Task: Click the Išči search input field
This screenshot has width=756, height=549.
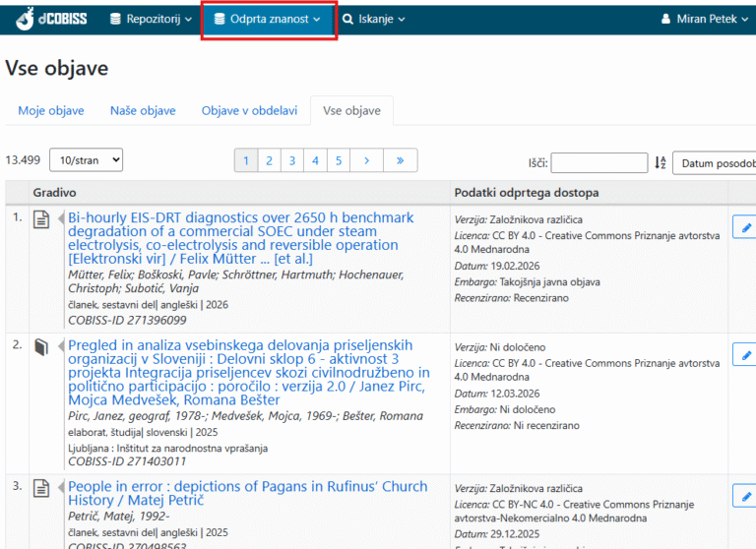Action: coord(598,162)
